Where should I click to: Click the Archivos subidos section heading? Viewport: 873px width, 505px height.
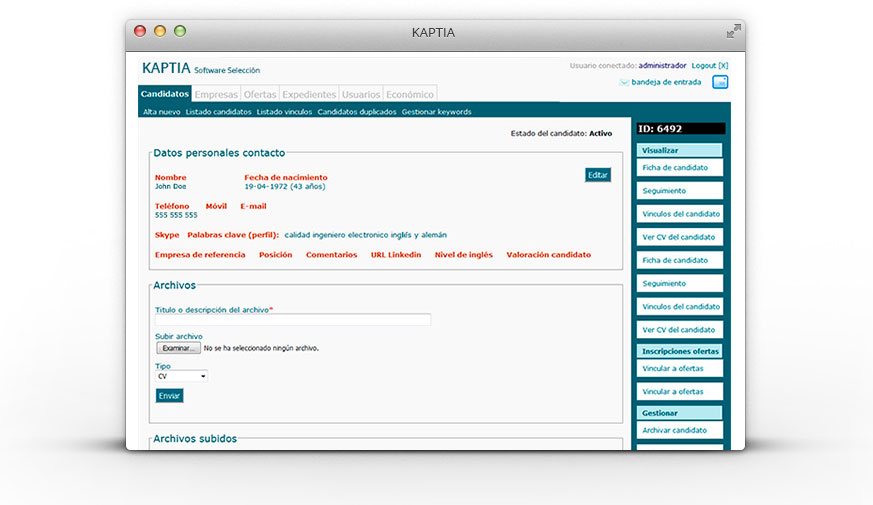pos(195,439)
